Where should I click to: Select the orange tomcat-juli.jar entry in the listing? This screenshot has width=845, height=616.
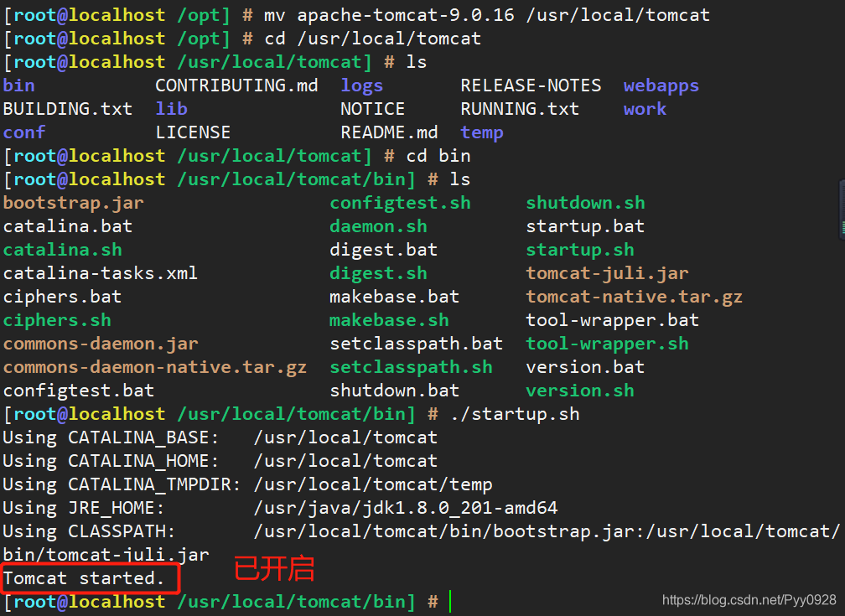pyautogui.click(x=607, y=274)
